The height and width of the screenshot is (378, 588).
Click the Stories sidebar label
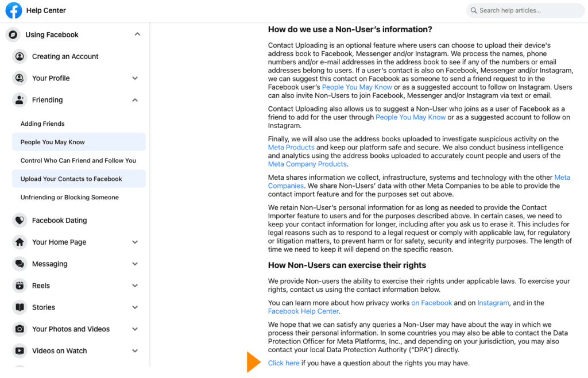(44, 307)
